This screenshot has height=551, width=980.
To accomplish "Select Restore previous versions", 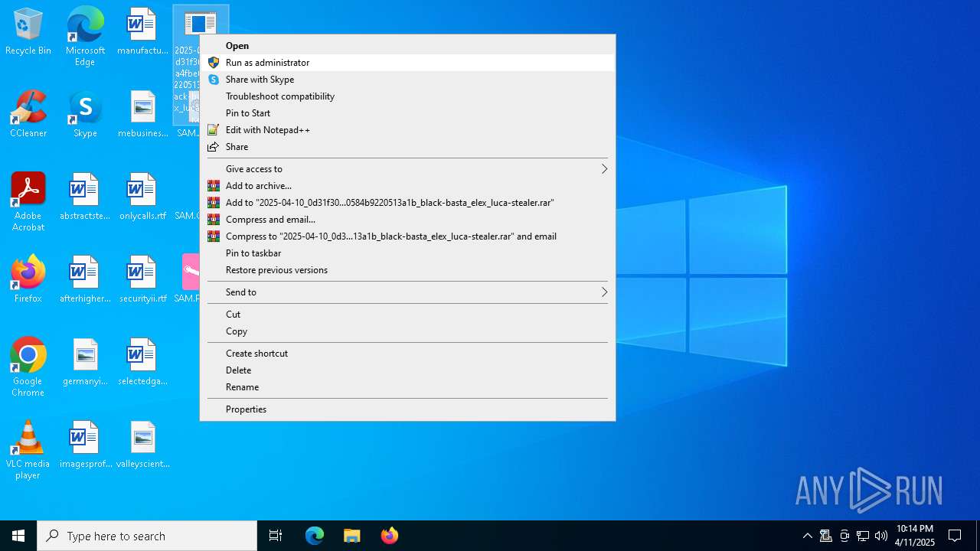I will pos(407,270).
